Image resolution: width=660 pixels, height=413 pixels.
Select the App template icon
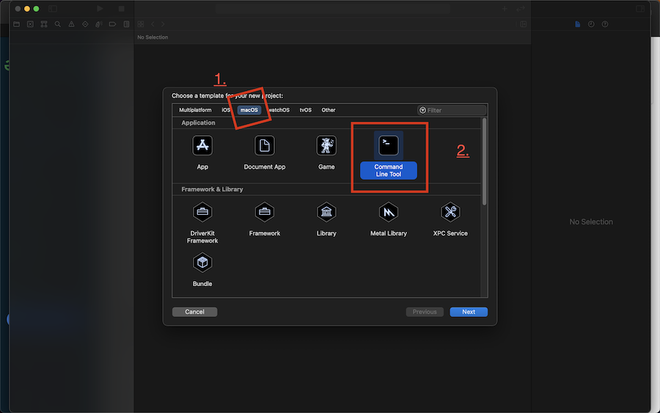pyautogui.click(x=202, y=146)
